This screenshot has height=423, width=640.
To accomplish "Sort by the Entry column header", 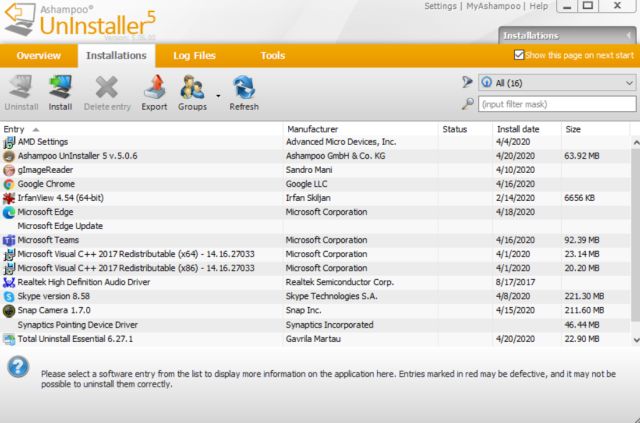I will tap(14, 129).
